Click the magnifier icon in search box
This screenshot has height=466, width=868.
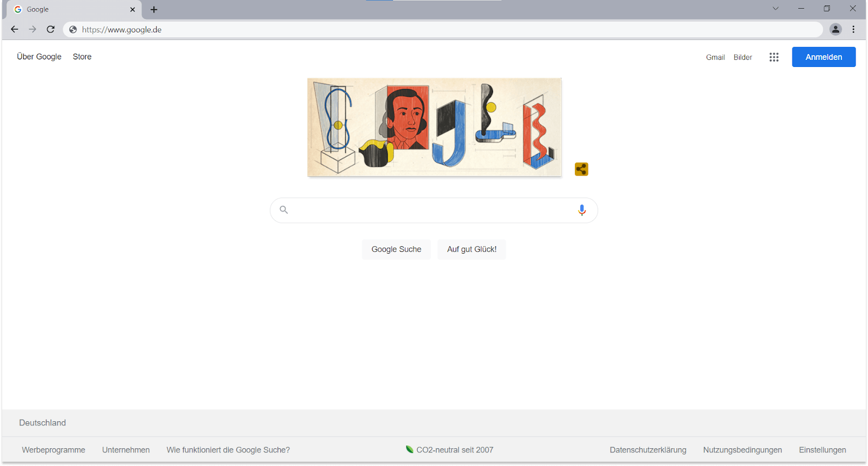click(x=284, y=210)
